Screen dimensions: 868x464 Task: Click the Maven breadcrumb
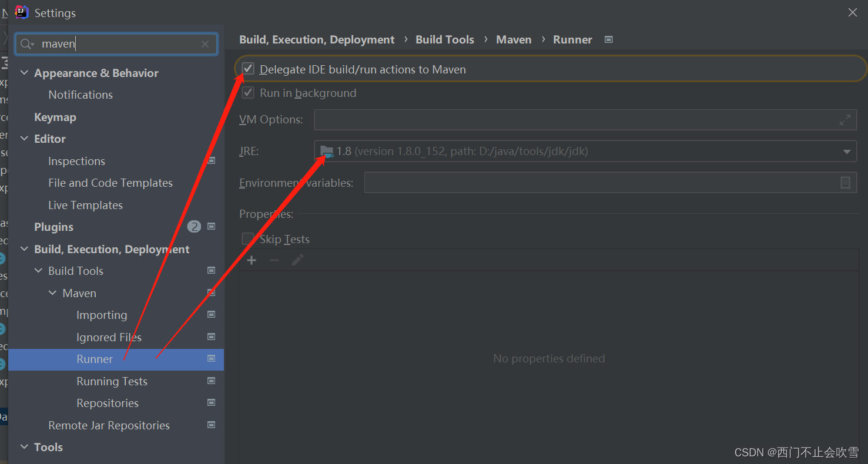[x=514, y=39]
